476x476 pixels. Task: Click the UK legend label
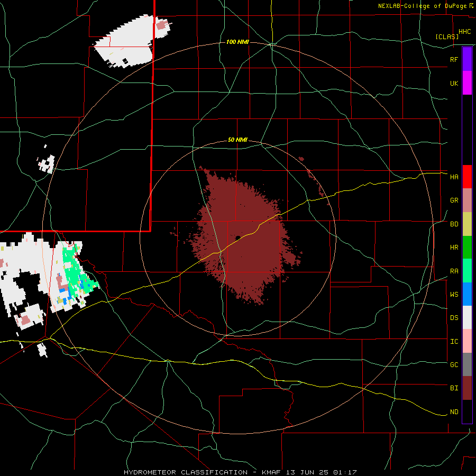pos(454,83)
